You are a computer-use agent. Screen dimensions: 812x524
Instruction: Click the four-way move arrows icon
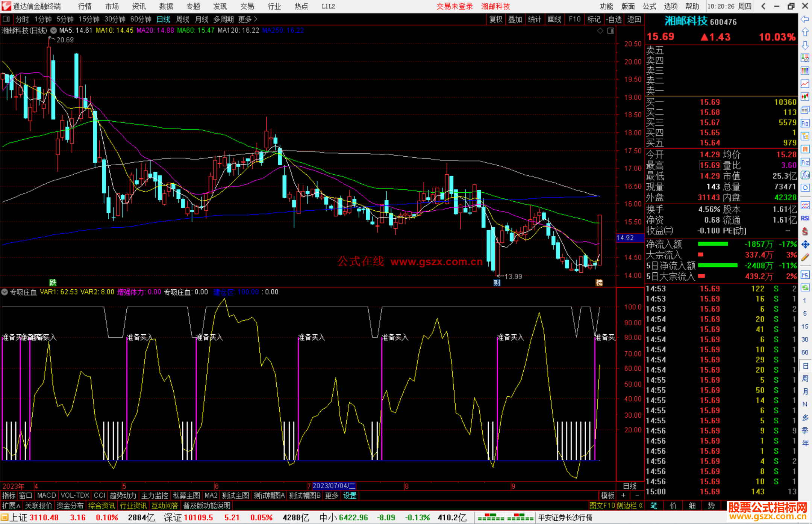pyautogui.click(x=805, y=245)
